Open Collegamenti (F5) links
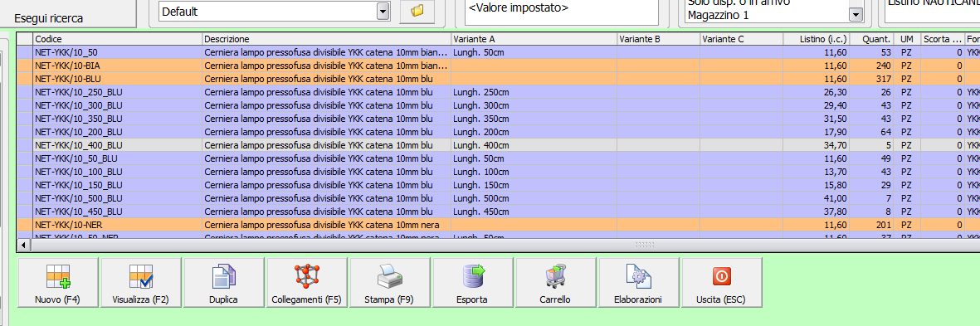 [x=307, y=283]
